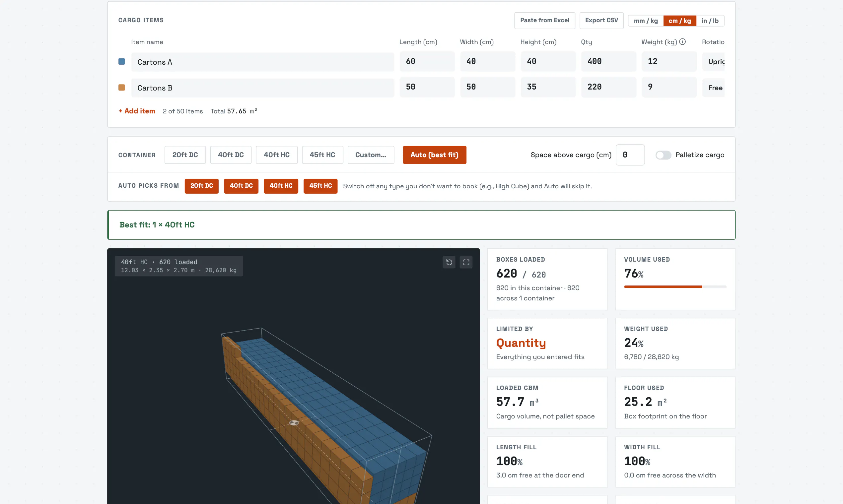Open the 3D view in fullscreen
The width and height of the screenshot is (843, 504).
(x=466, y=262)
